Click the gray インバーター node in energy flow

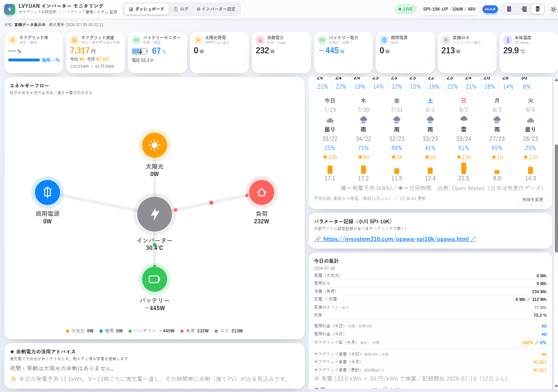(155, 214)
